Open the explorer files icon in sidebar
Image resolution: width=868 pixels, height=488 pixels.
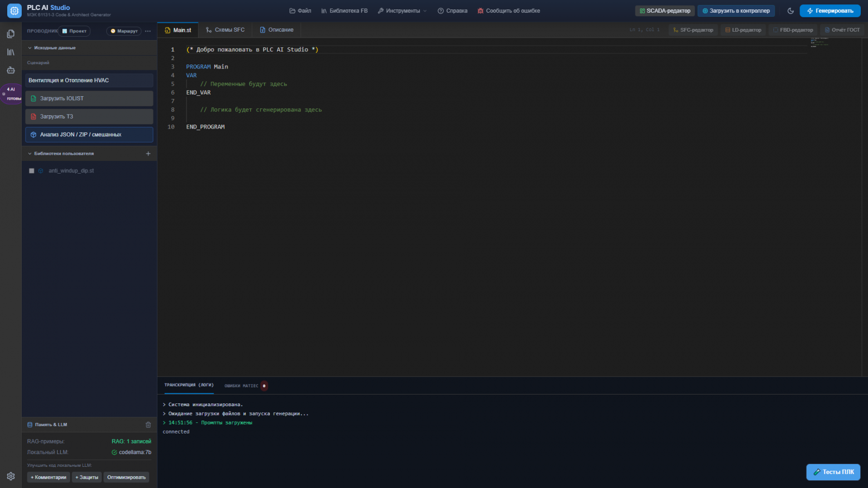(11, 34)
